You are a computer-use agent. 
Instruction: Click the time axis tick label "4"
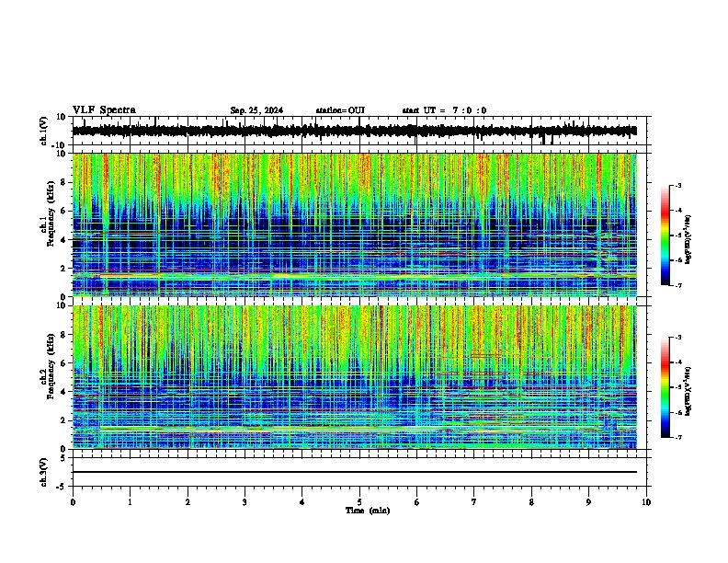302,502
